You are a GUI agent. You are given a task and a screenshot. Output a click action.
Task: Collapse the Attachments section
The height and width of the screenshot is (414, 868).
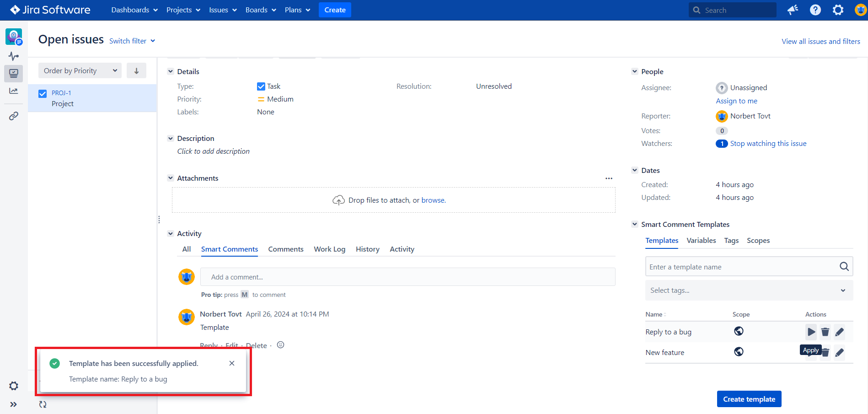point(171,178)
